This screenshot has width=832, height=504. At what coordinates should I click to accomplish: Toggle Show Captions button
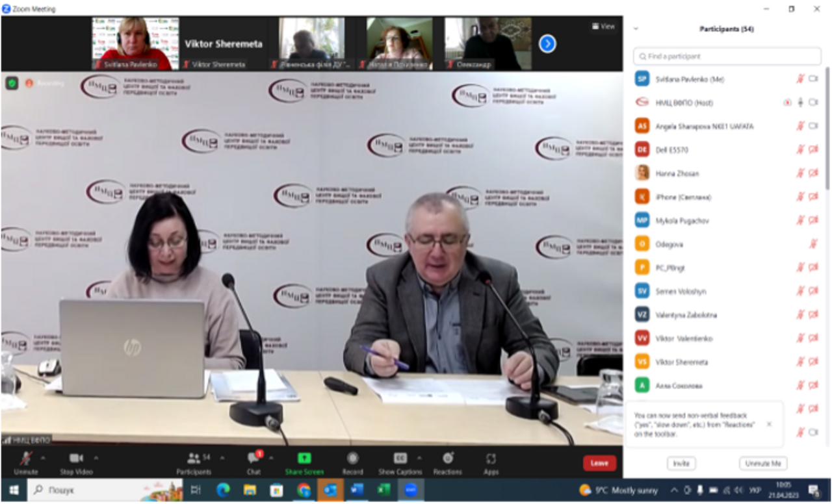pos(400,459)
